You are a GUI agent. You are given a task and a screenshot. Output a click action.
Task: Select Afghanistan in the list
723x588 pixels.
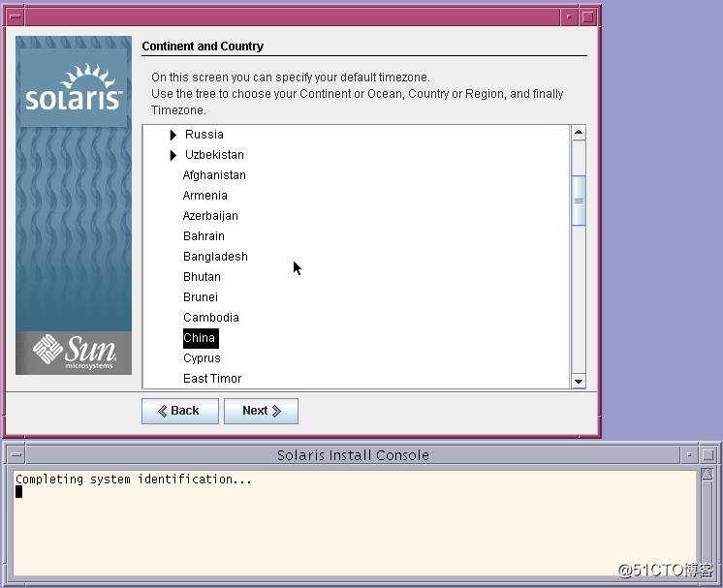214,175
